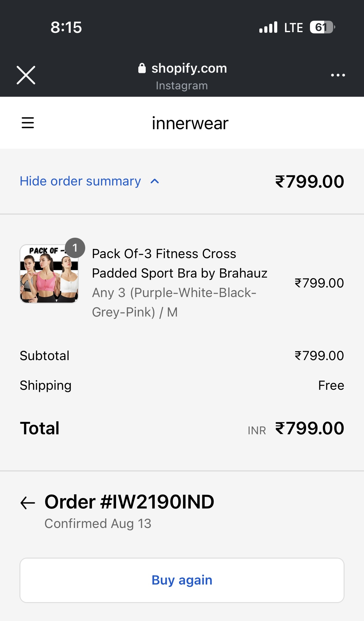Open the three-dot browser options menu
364x621 pixels.
click(338, 75)
